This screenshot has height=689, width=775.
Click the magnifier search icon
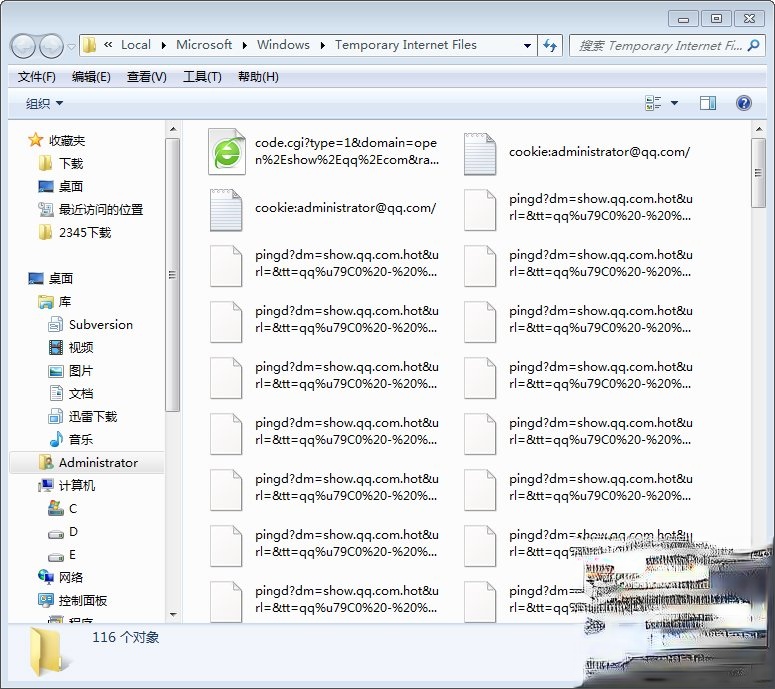tap(754, 45)
